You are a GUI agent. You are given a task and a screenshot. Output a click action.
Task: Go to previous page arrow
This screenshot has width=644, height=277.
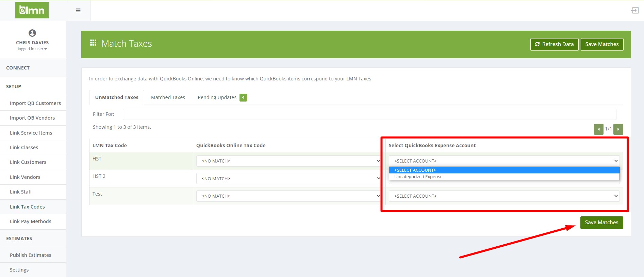598,129
